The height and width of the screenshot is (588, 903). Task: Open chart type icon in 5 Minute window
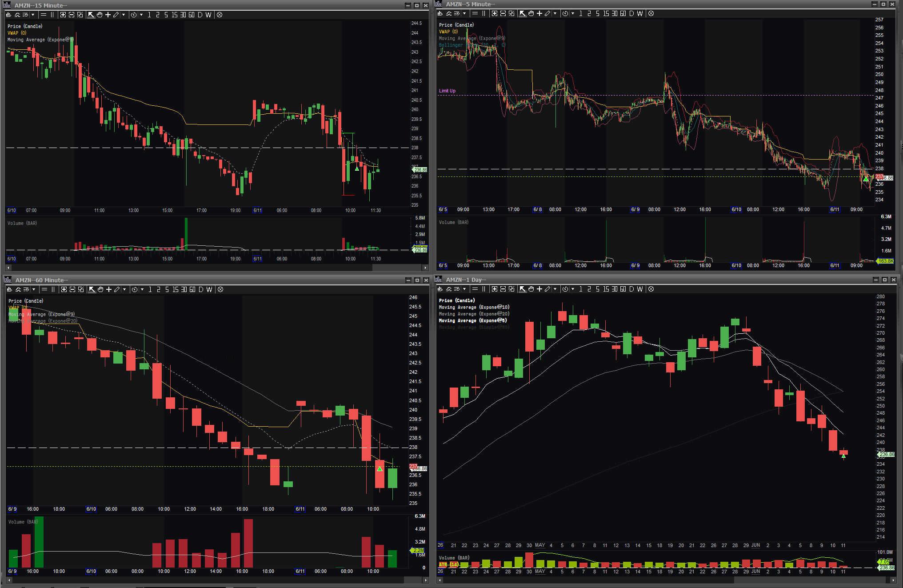pos(440,13)
